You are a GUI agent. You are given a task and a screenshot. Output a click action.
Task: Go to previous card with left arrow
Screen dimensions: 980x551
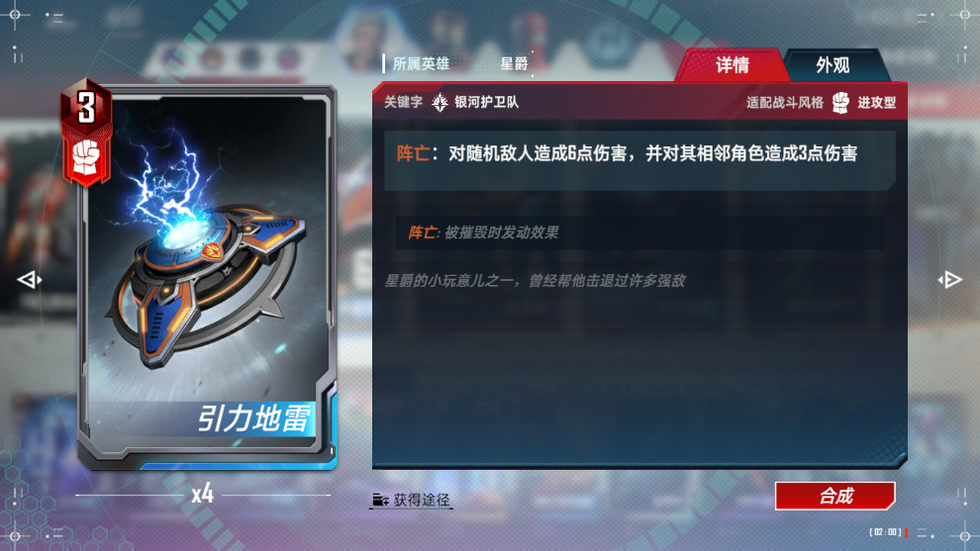(29, 280)
